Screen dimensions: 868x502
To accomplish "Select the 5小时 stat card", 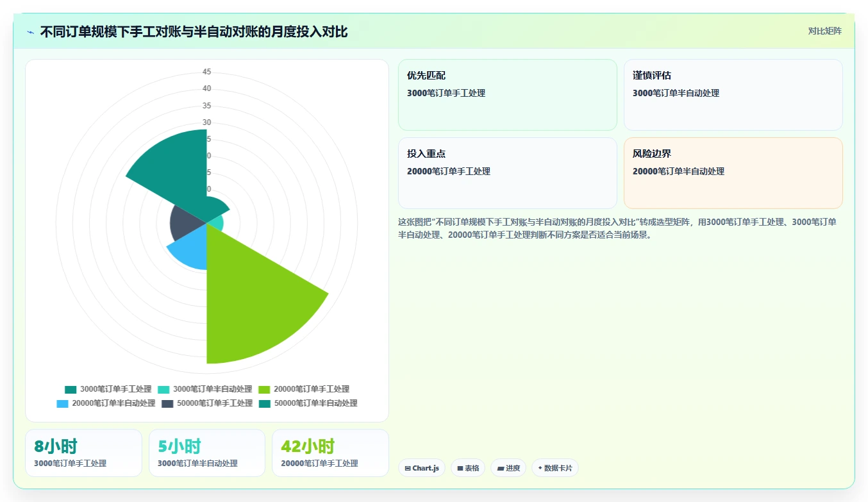I will [206, 453].
